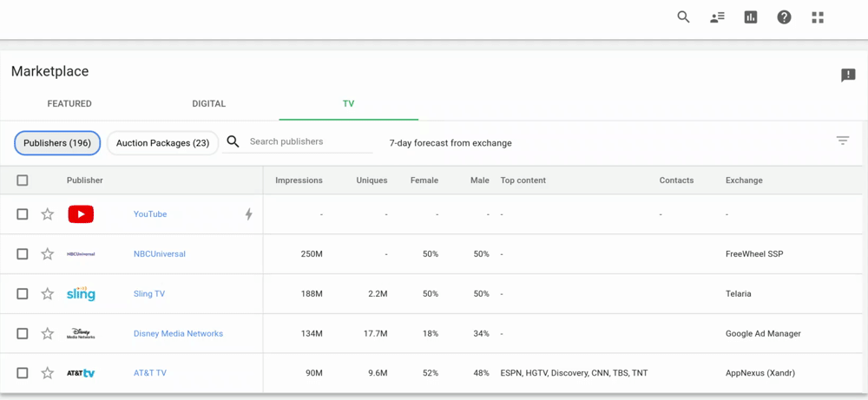Open the Sling TV publisher link
The height and width of the screenshot is (400, 868).
tap(149, 294)
